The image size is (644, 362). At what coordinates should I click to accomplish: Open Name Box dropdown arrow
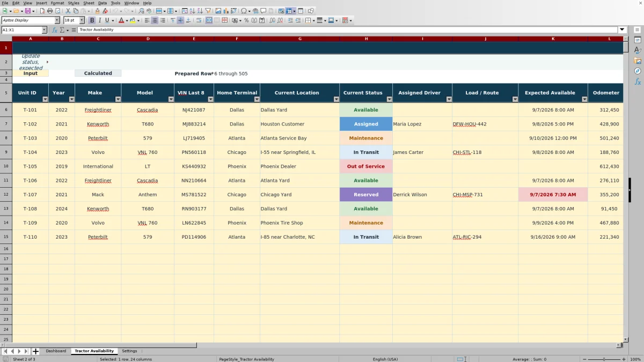point(44,30)
